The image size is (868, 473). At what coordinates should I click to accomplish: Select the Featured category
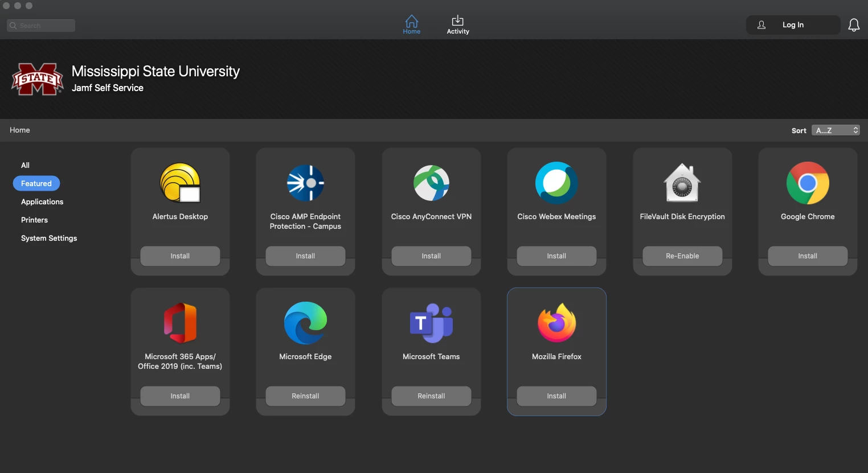click(x=36, y=183)
